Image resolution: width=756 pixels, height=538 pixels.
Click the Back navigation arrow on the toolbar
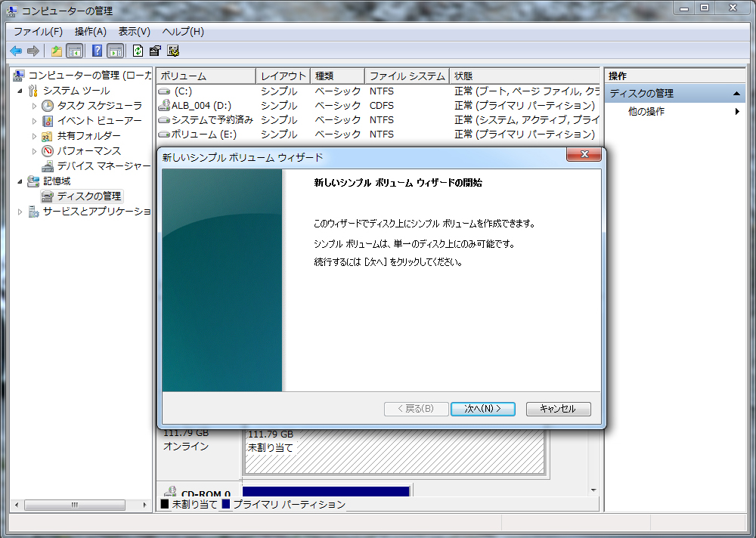(17, 51)
